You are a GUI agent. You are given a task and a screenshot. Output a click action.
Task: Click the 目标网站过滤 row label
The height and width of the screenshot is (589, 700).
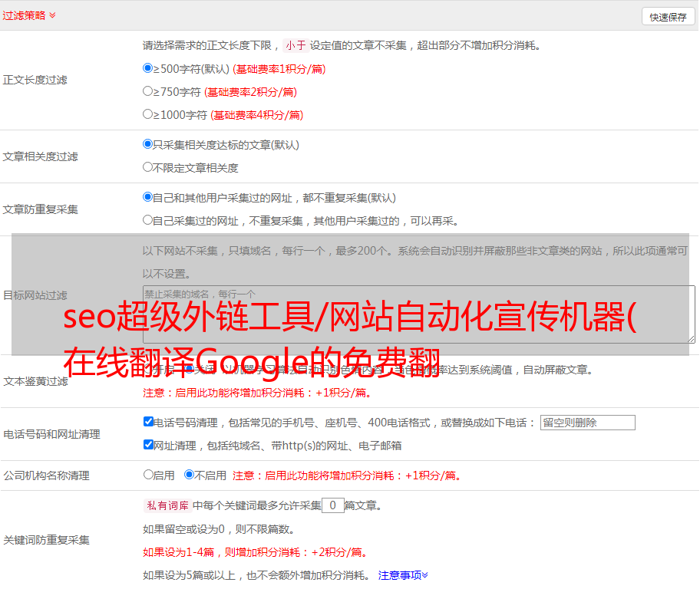pos(35,295)
